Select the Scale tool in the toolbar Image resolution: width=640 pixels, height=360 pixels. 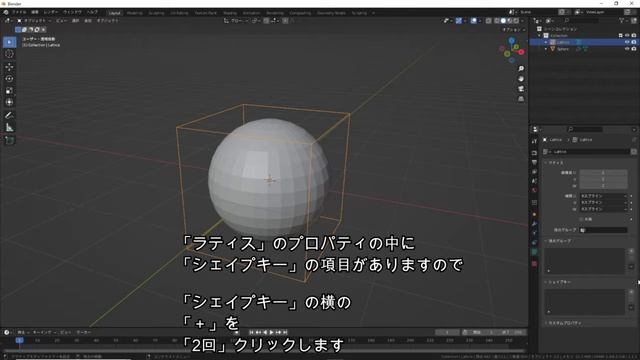pos(9,91)
